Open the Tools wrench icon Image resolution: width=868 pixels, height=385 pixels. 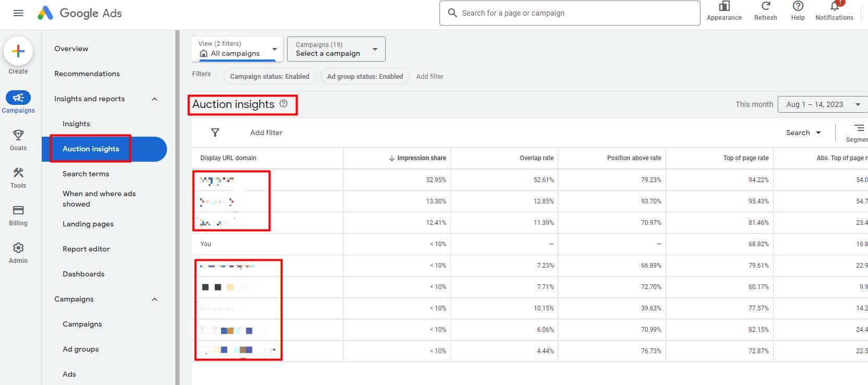(x=18, y=173)
